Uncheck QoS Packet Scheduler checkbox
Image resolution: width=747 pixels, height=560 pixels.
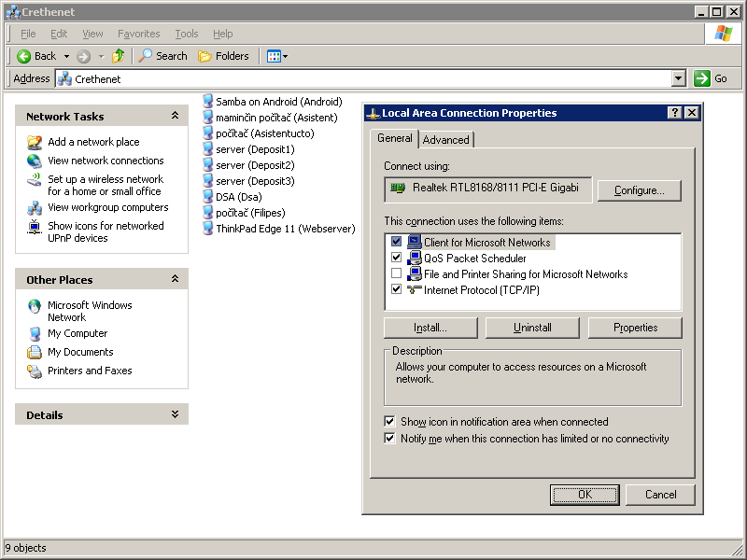[396, 258]
